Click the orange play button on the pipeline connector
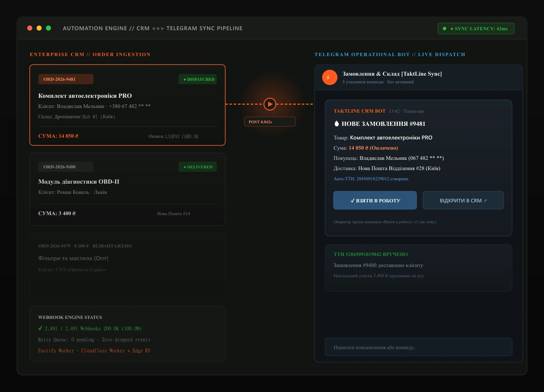544x392 pixels. [x=270, y=104]
